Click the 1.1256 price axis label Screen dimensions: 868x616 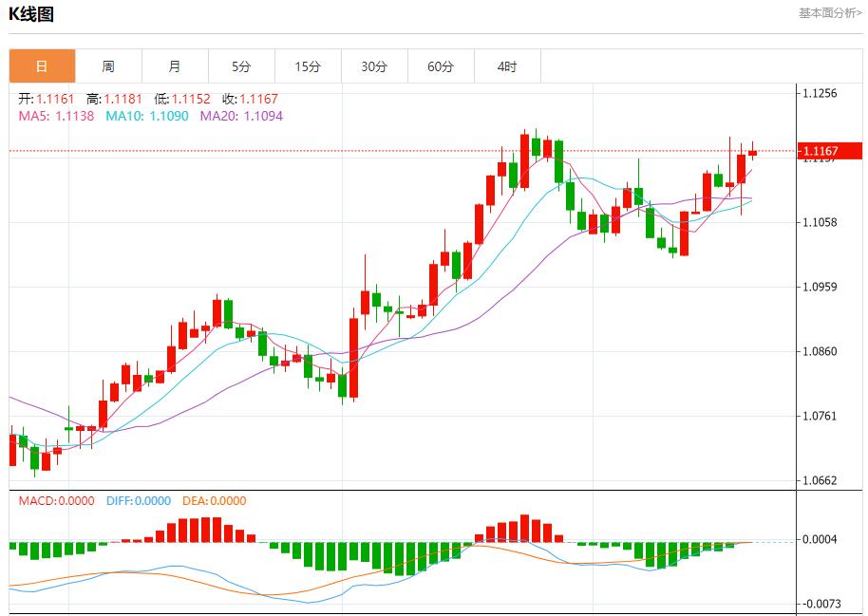click(820, 93)
